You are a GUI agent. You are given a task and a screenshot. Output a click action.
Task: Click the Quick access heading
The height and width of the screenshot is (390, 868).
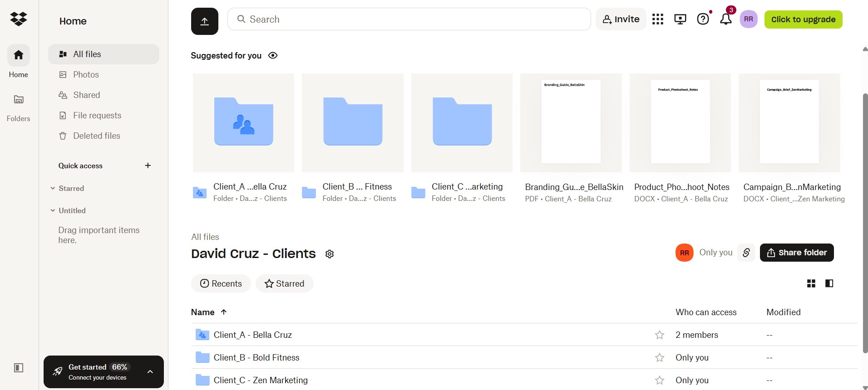(x=80, y=166)
